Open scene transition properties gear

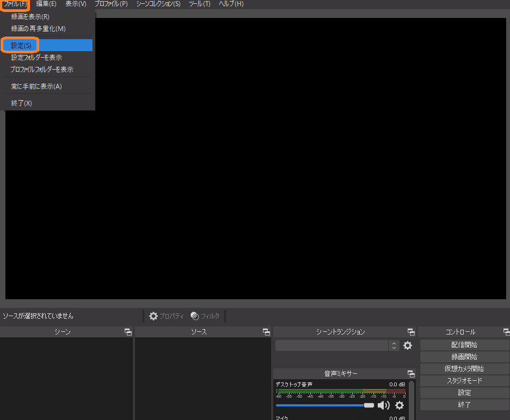click(x=408, y=345)
